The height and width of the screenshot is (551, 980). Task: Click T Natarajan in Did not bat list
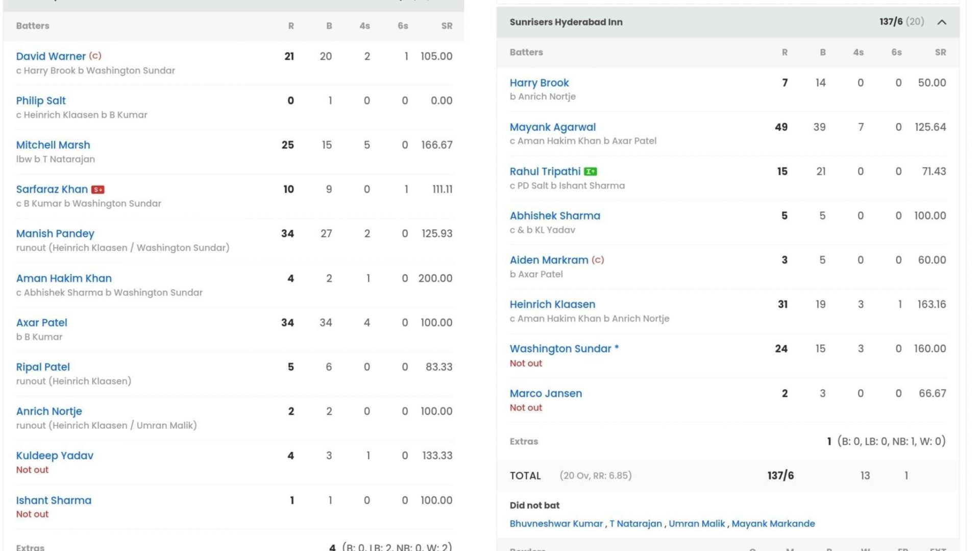pyautogui.click(x=635, y=523)
